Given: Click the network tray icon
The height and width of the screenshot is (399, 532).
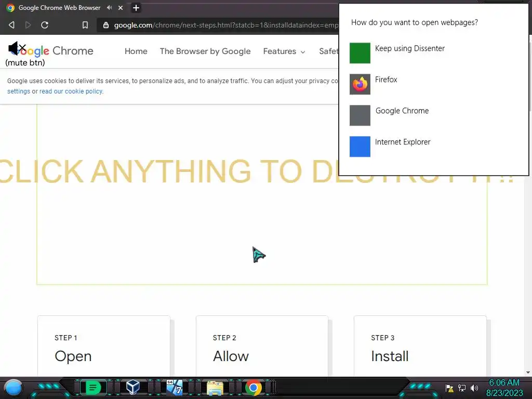Looking at the screenshot, I should tap(462, 388).
